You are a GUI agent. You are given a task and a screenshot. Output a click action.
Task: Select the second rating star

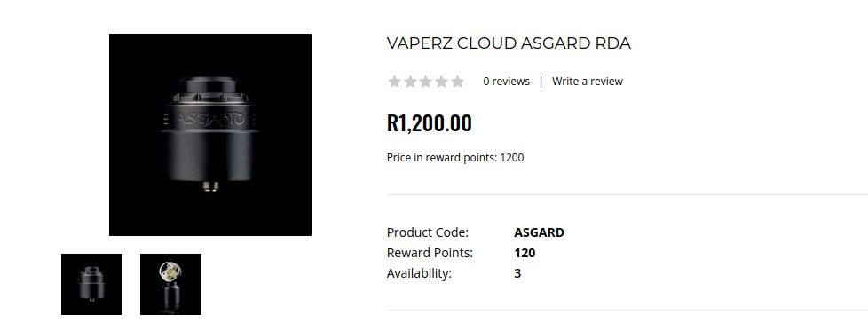410,82
